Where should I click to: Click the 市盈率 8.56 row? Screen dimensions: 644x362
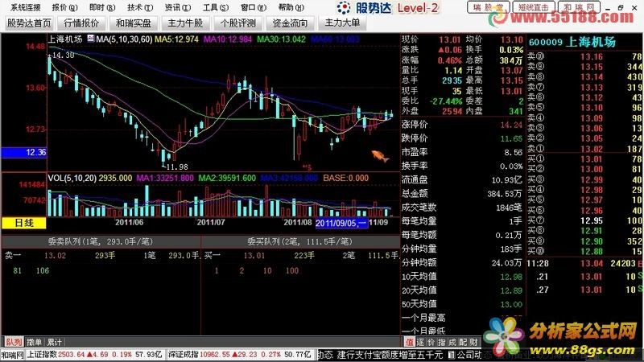coord(462,152)
